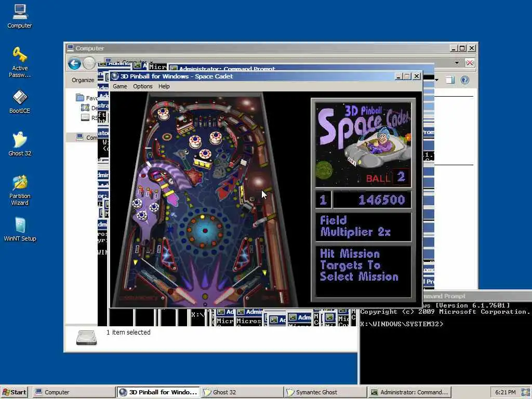Select the BootICE desktop icon
Screen dimensions: 532x399
tap(20, 101)
